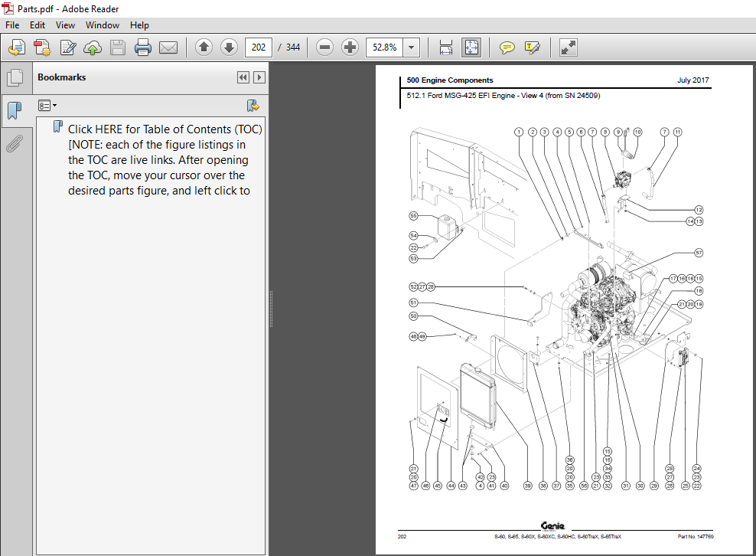This screenshot has width=756, height=556.
Task: Add a sticky note comment icon
Action: (x=507, y=47)
